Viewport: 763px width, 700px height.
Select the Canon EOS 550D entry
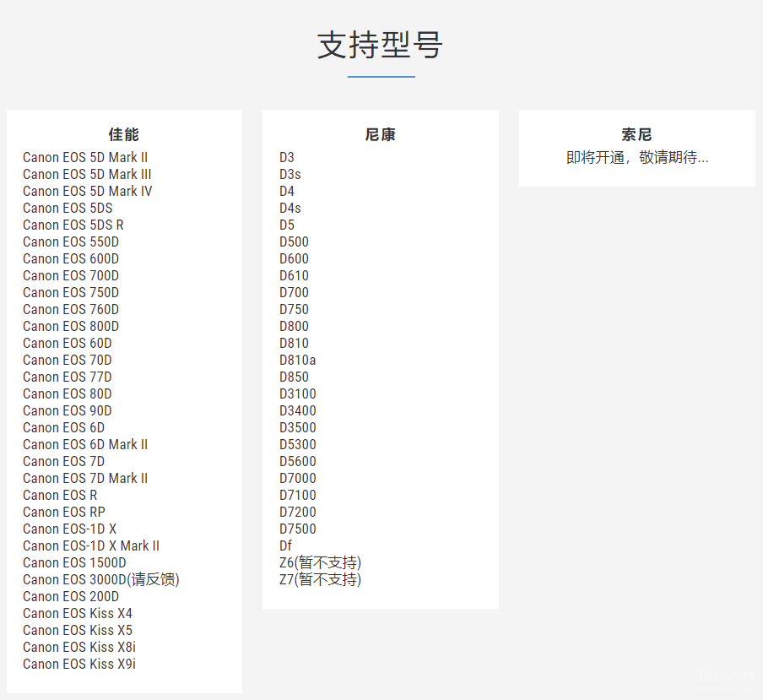coord(71,242)
